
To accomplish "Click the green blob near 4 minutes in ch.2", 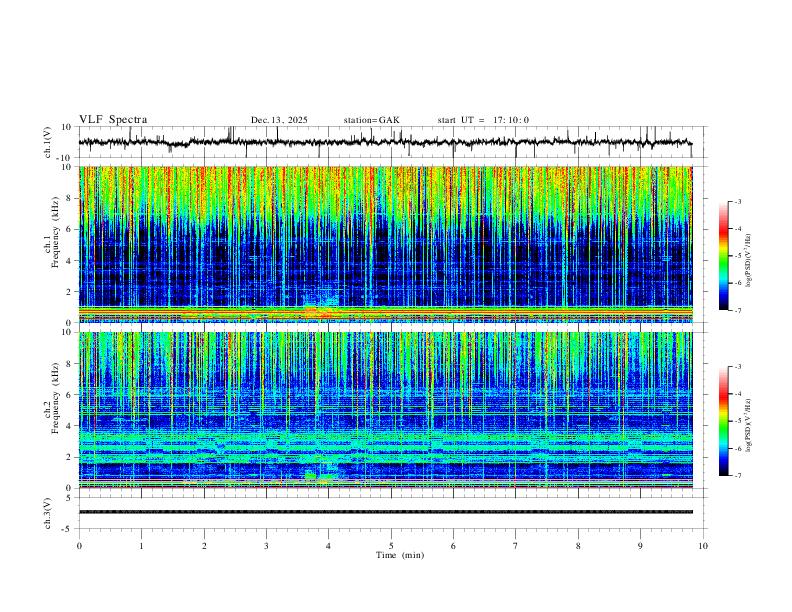I will pos(319,476).
